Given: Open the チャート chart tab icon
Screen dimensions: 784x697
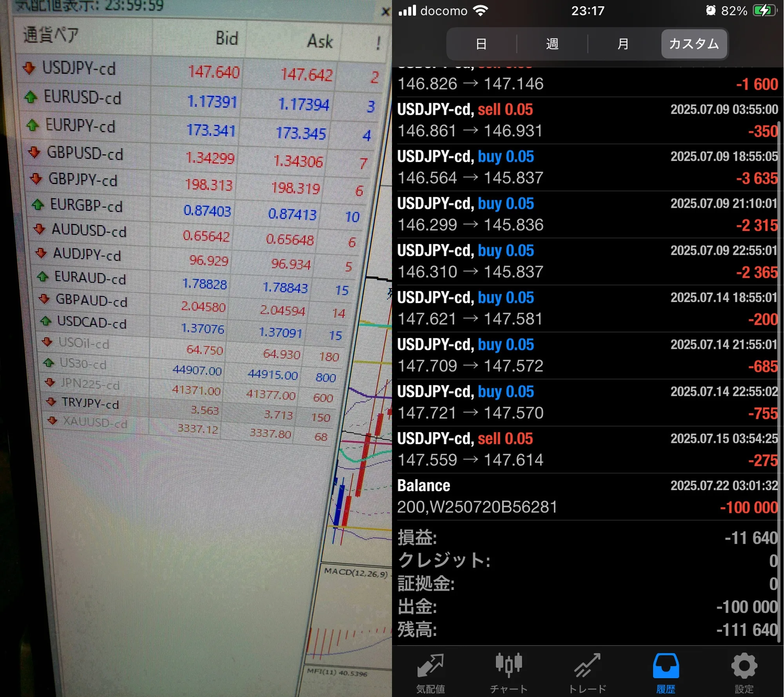Looking at the screenshot, I should tap(508, 665).
